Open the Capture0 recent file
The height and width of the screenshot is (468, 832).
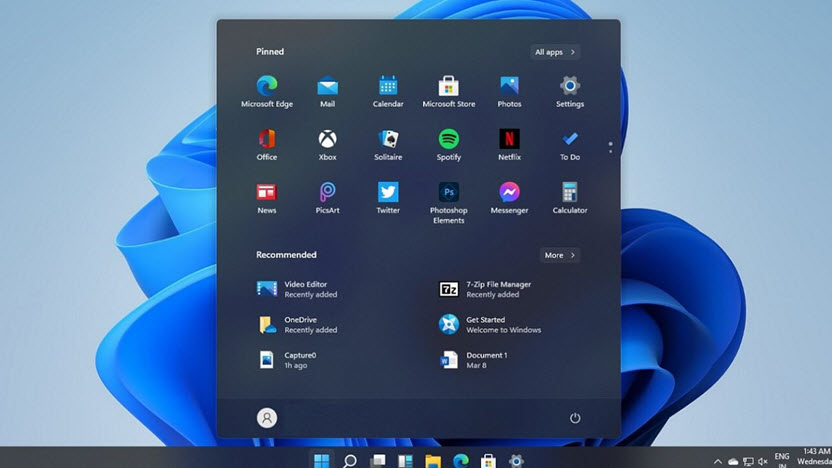288,360
